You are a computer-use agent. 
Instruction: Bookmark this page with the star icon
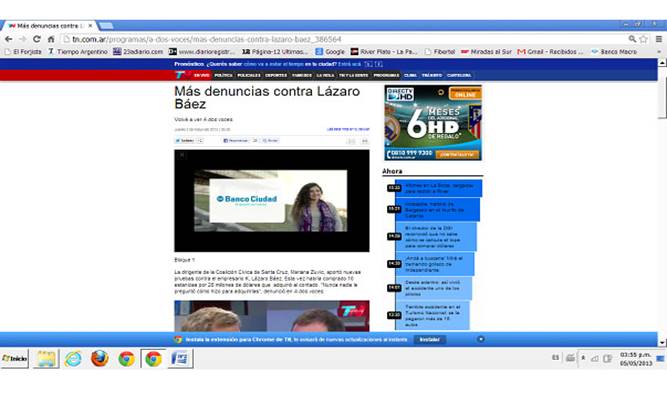643,38
